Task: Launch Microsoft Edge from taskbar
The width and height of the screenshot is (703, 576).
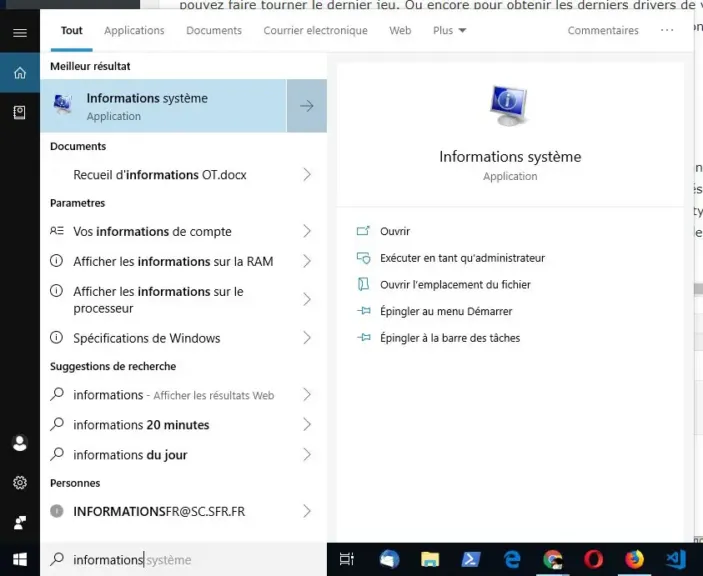Action: (512, 559)
